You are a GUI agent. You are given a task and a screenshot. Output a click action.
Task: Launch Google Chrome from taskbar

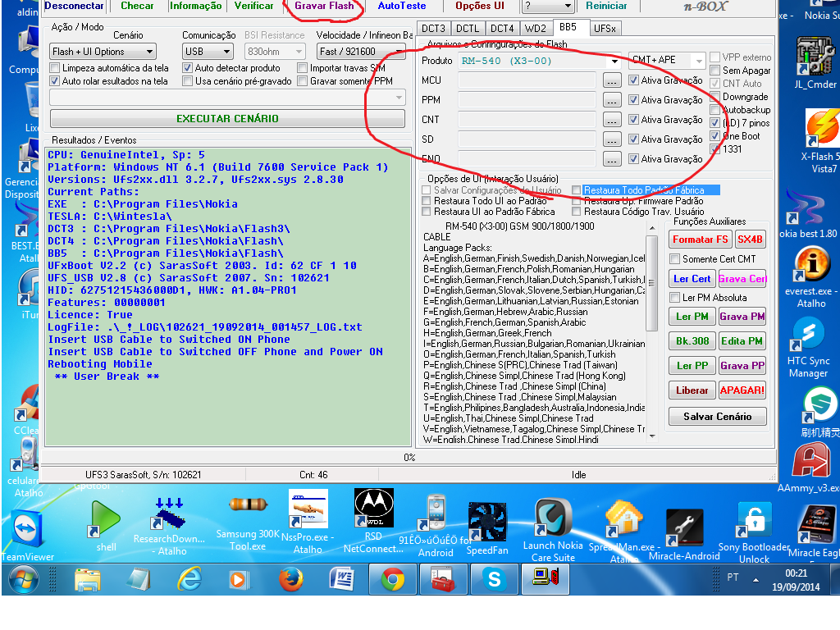coord(393,579)
